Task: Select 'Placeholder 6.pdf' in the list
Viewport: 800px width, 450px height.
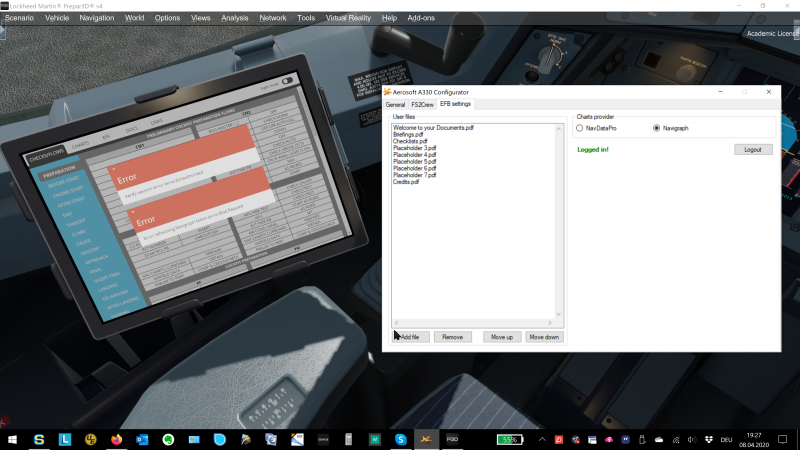Action: point(415,168)
